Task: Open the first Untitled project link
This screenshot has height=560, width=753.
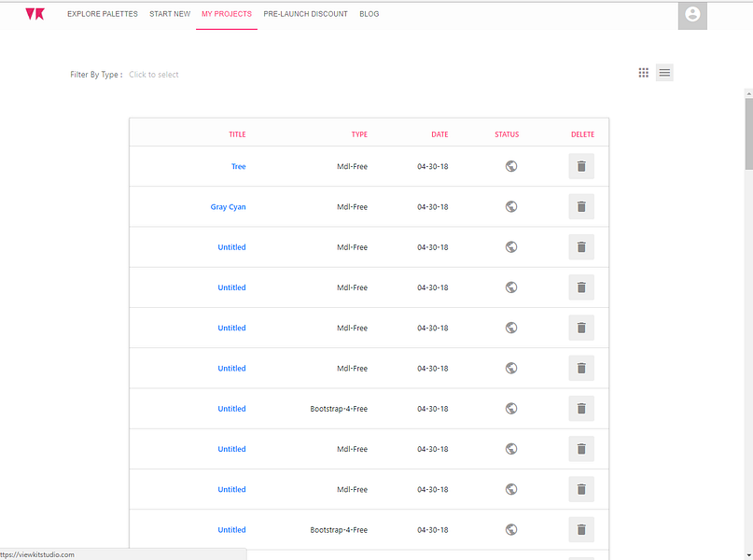Action: (232, 247)
